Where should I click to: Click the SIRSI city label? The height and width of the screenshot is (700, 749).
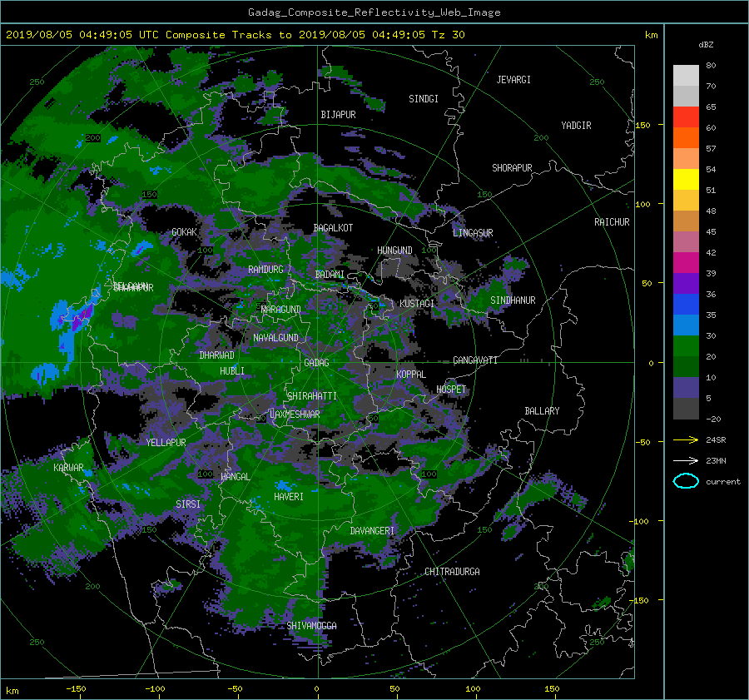(188, 504)
